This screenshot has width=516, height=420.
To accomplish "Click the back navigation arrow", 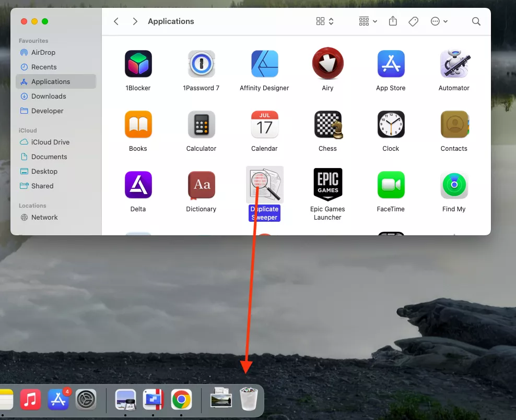I will pos(116,21).
